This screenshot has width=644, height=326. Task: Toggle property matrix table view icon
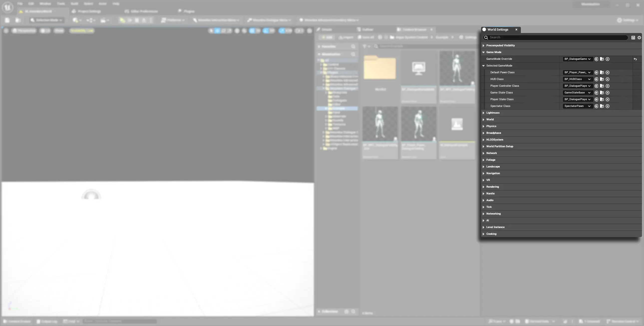[633, 38]
